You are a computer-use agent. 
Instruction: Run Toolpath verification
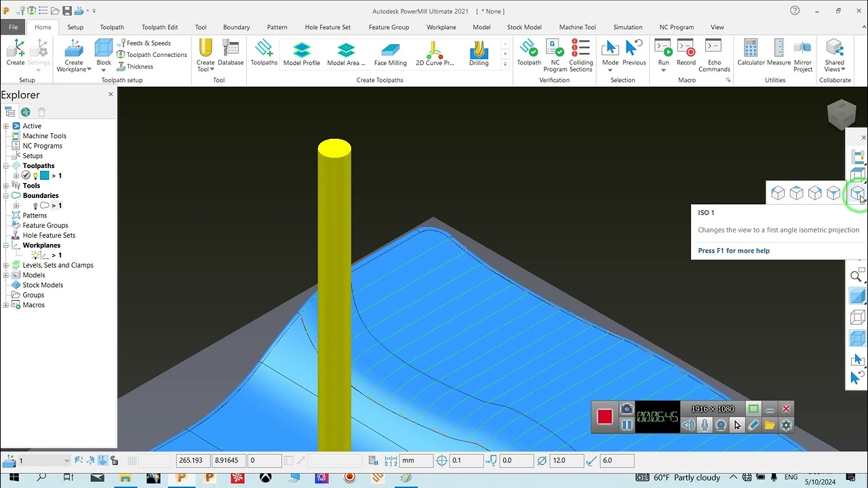pyautogui.click(x=529, y=53)
